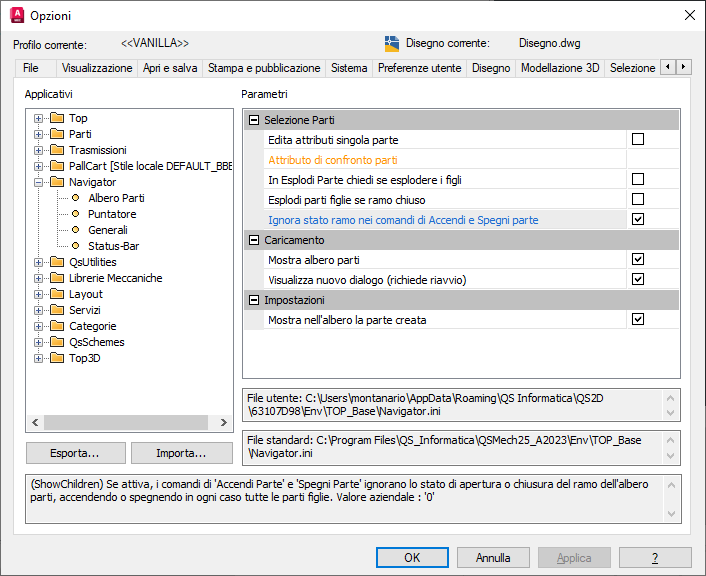Click the Librerie Meccaniche folder icon
Screen dimensions: 706x576
(57, 278)
